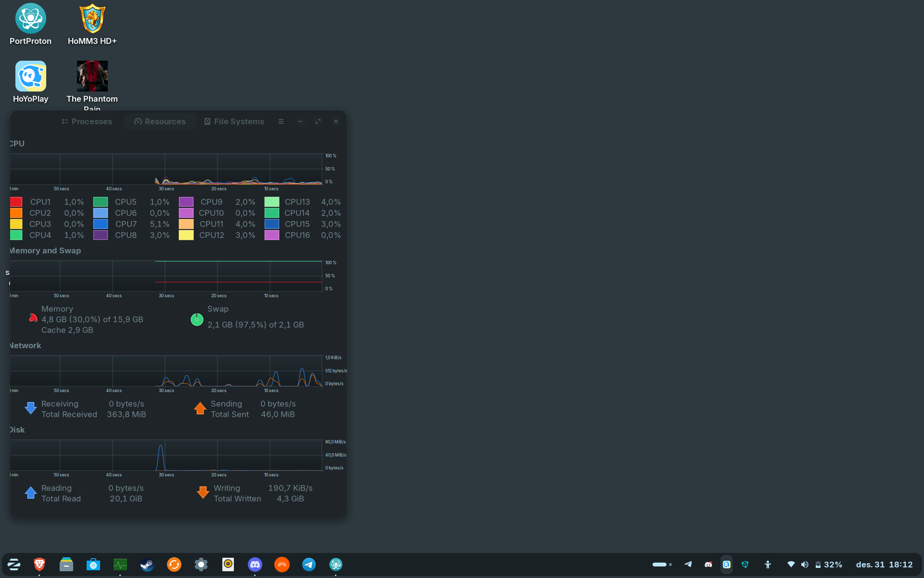Change the CPU1 red color swatch
This screenshot has width=924, height=578.
16,202
